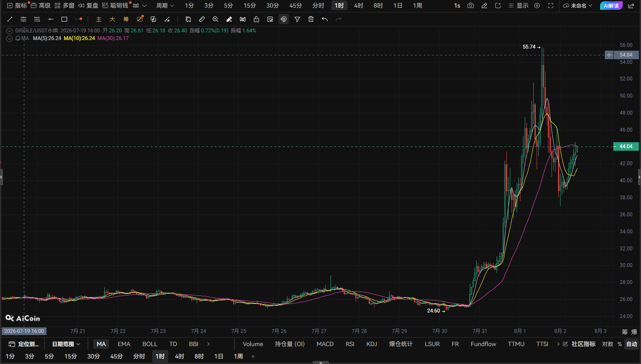Open the rectangle shape drawing tool
This screenshot has width=641, height=364.
pyautogui.click(x=64, y=19)
